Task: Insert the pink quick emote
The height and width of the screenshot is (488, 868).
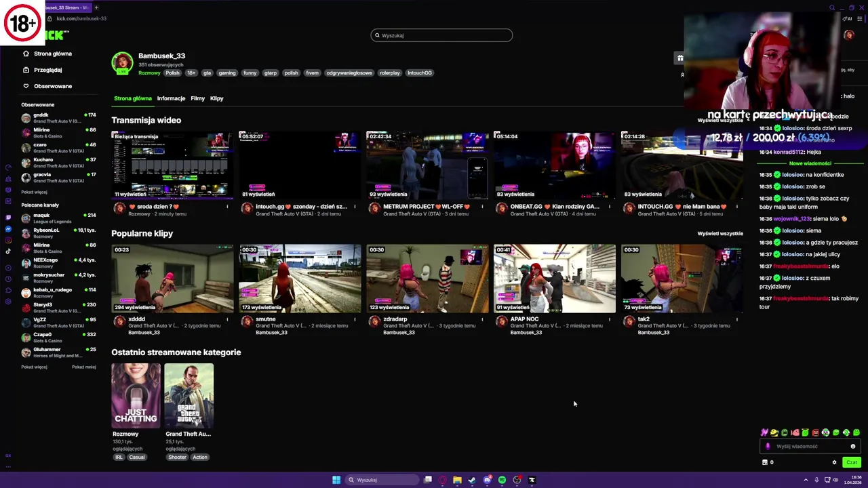Action: click(795, 432)
